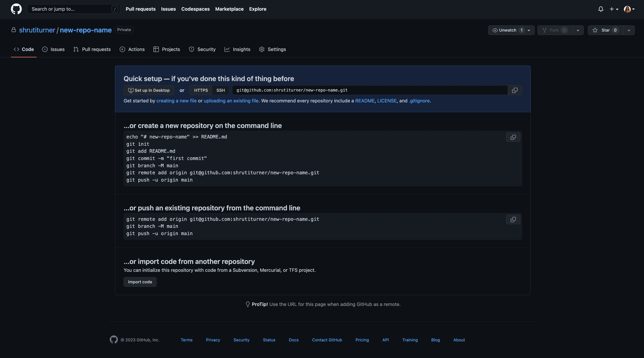Click the footer GitHub logo

[114, 339]
